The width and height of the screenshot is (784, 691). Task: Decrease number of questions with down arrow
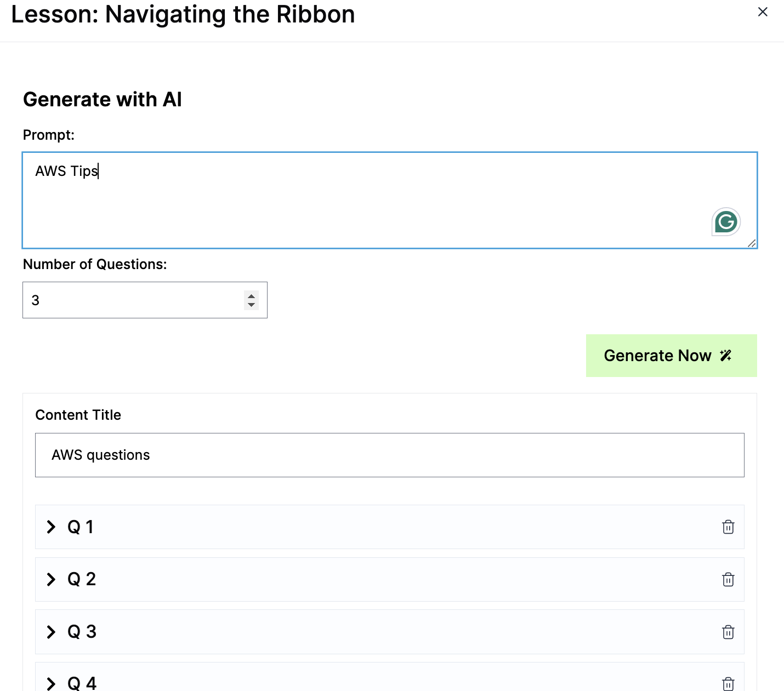[251, 305]
